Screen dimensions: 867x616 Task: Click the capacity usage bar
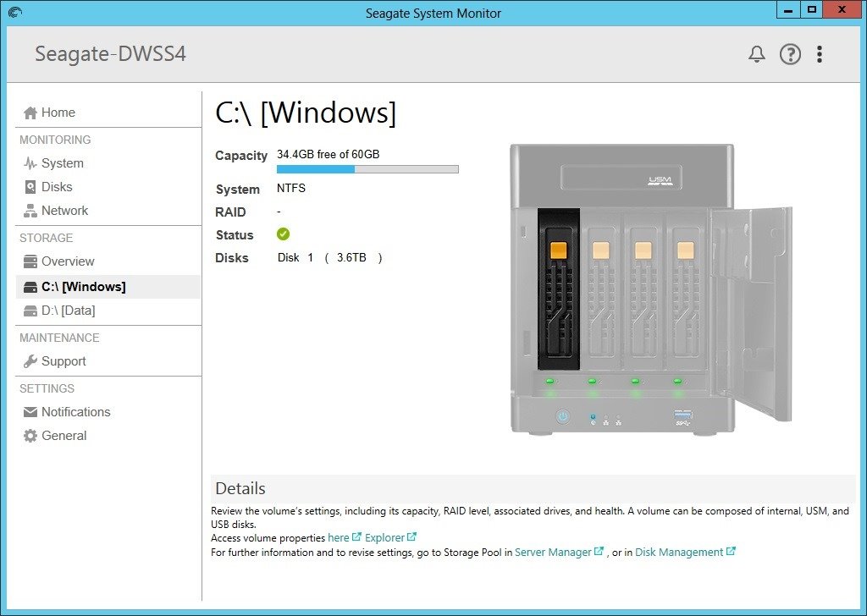(x=367, y=169)
